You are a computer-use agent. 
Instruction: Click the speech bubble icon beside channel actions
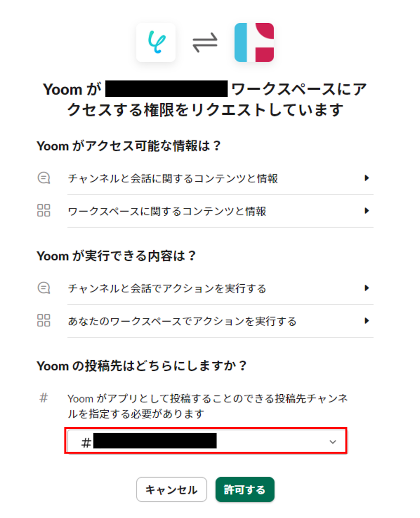45,287
